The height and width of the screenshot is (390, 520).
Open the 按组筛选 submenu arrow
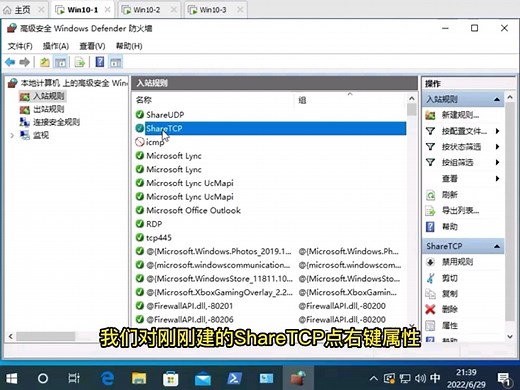tap(497, 162)
